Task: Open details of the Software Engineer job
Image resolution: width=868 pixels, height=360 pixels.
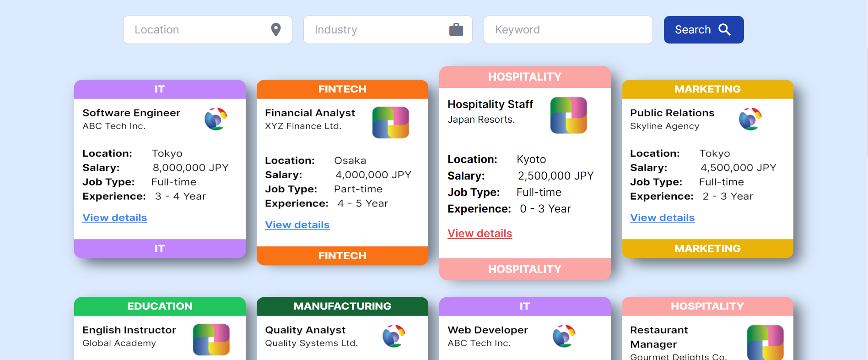Action: click(x=114, y=218)
